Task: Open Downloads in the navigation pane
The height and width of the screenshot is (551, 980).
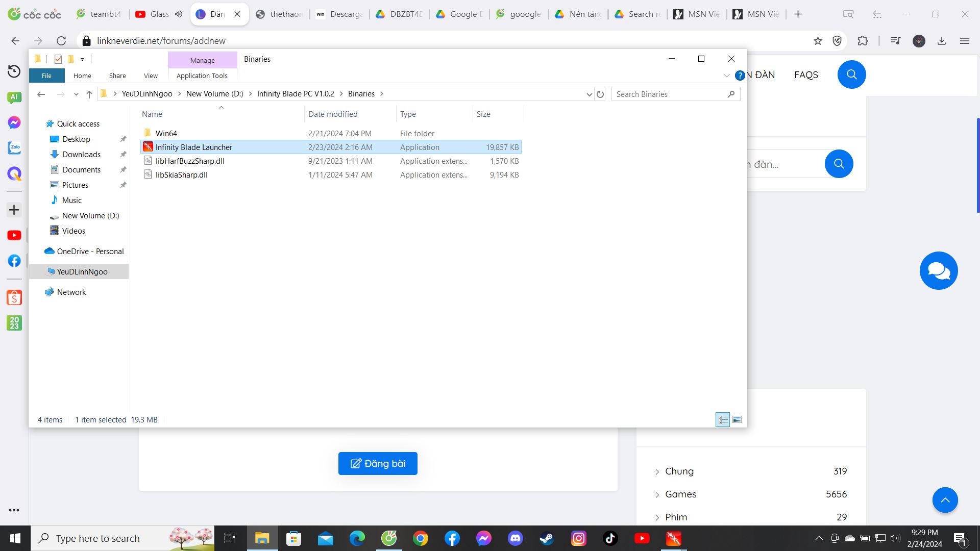Action: pyautogui.click(x=81, y=155)
